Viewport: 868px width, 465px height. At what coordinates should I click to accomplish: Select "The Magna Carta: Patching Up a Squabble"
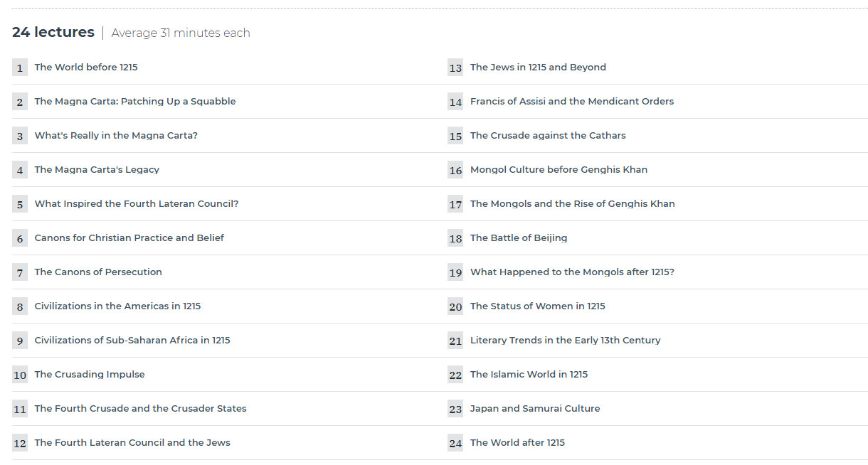point(135,102)
